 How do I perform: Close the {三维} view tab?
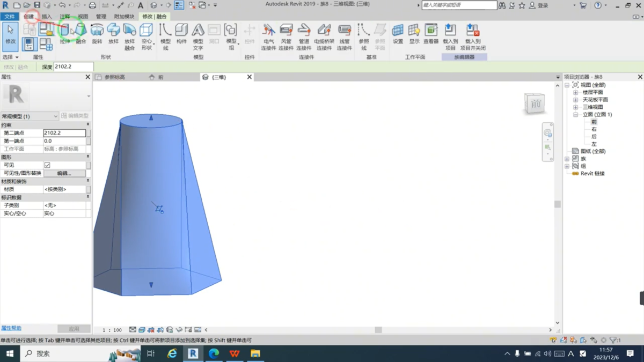coord(249,77)
